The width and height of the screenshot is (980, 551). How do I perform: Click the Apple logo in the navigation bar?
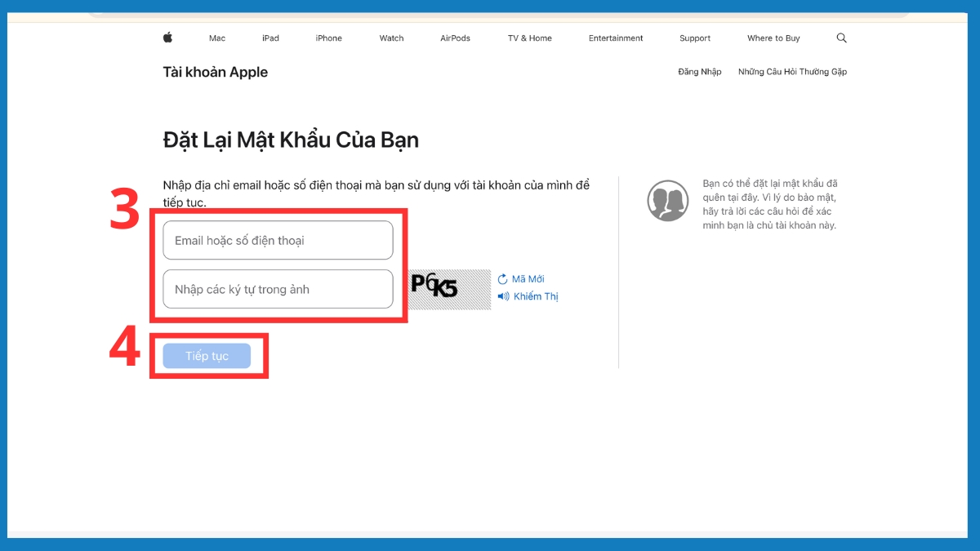[x=168, y=38]
